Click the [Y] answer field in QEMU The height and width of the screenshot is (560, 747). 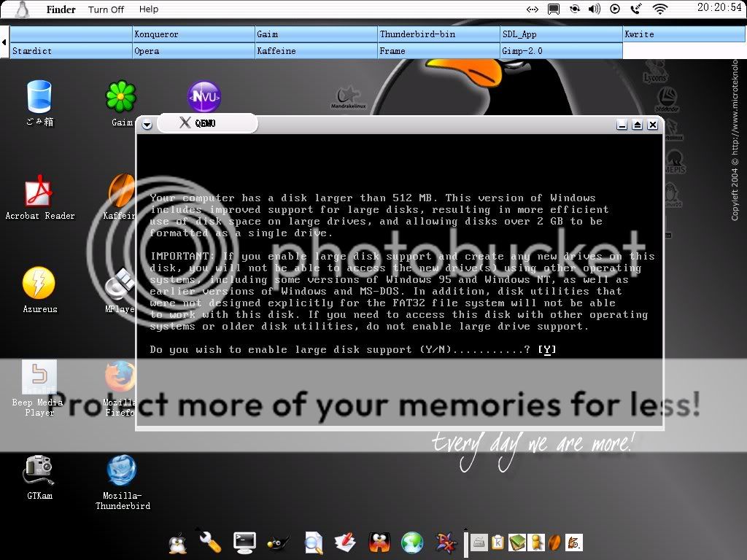tap(547, 350)
